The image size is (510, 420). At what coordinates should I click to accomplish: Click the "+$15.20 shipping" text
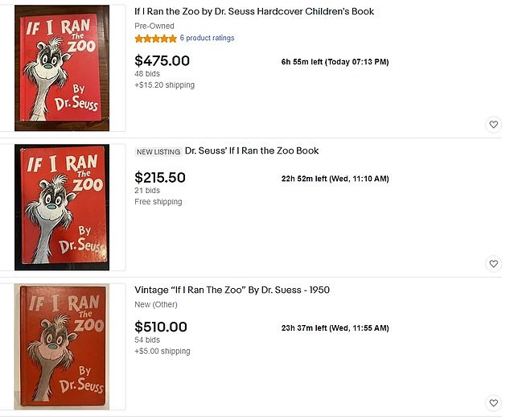pos(164,84)
